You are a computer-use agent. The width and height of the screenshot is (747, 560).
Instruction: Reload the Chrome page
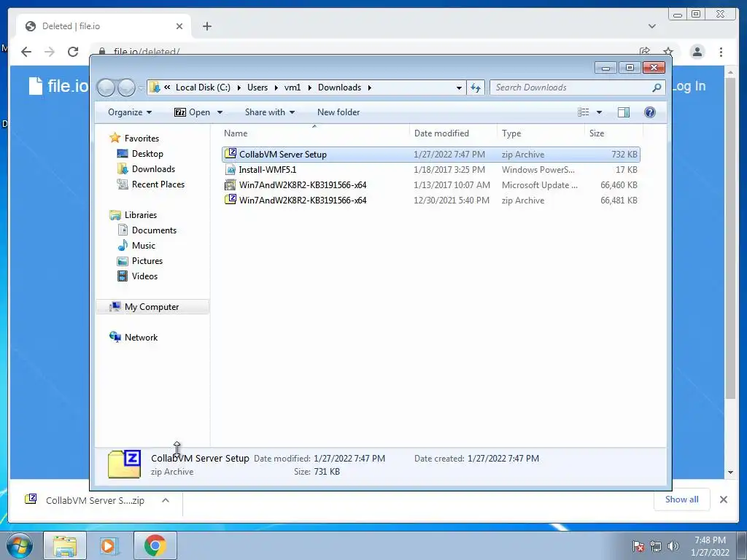tap(73, 52)
